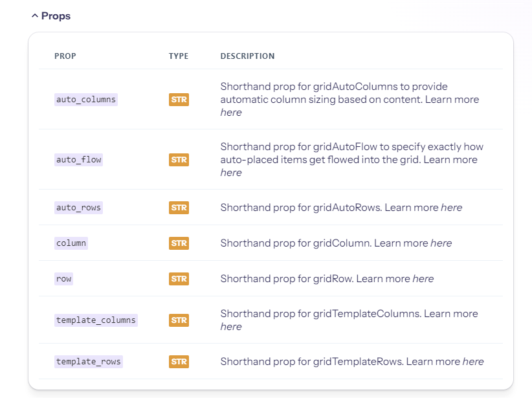Screen dimensions: 532x398
Task: Select the auto_columns prop name
Action: [86, 100]
